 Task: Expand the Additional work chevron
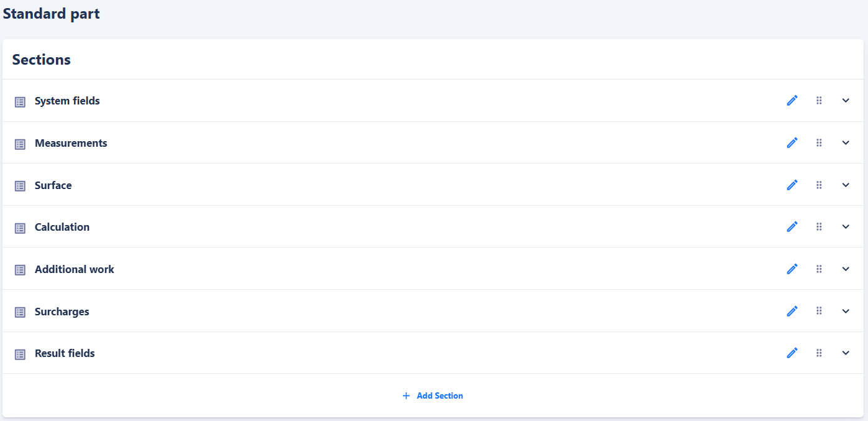tap(846, 269)
